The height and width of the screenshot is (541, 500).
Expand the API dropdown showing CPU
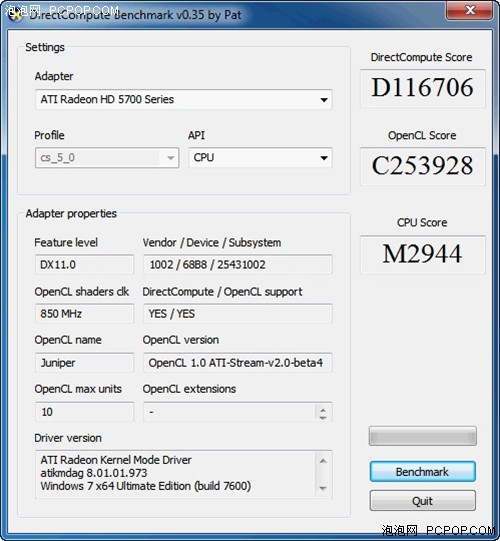[x=261, y=158]
